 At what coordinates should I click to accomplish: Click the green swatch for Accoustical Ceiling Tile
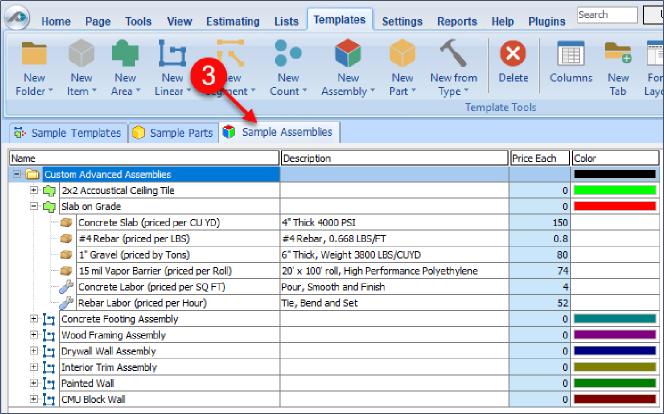pyautogui.click(x=614, y=190)
